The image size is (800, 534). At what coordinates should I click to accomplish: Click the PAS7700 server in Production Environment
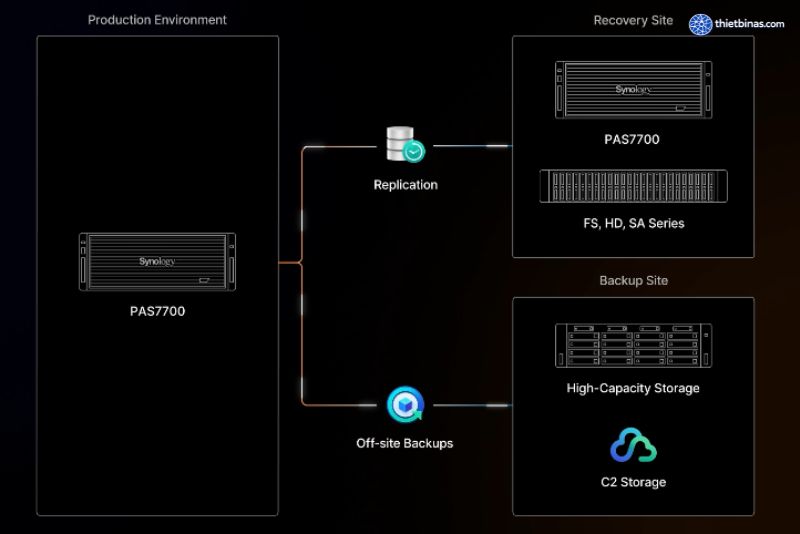pyautogui.click(x=158, y=262)
